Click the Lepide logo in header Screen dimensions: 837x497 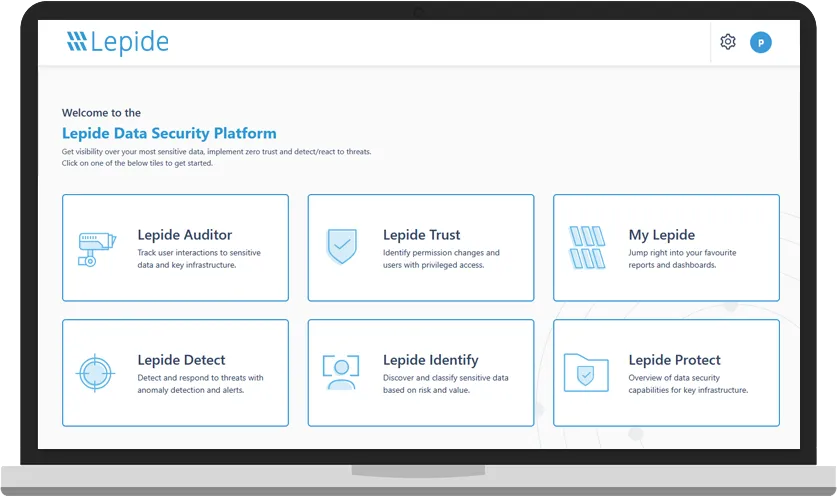coord(118,42)
